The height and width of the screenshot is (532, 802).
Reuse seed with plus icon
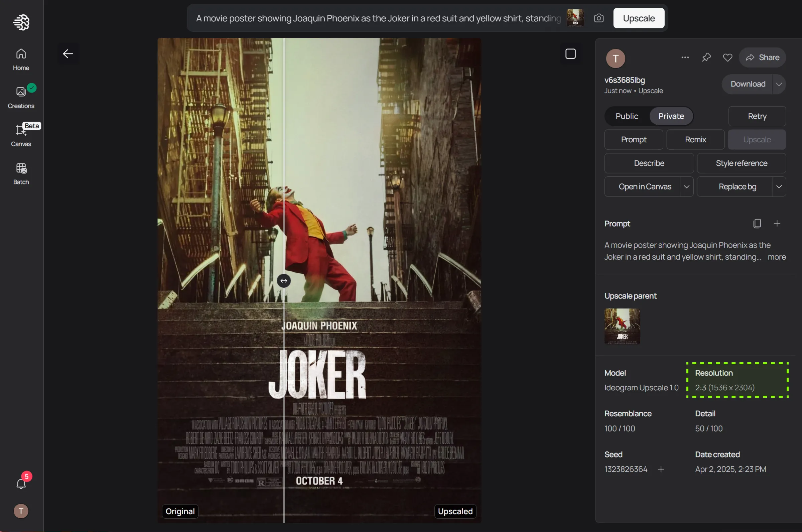tap(661, 469)
